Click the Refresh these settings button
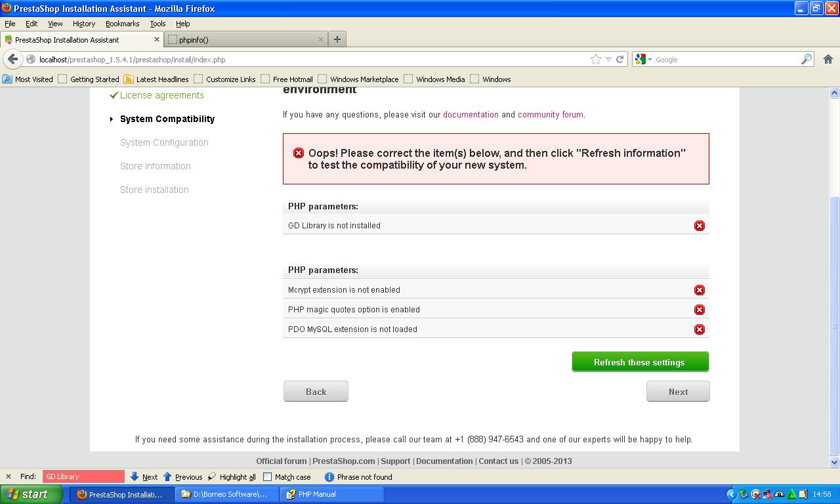The height and width of the screenshot is (504, 840). click(640, 362)
